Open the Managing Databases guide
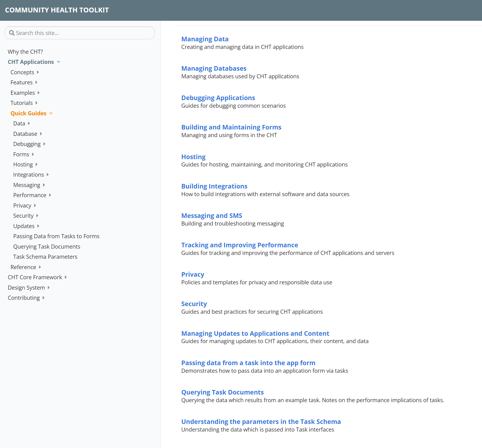482x448 pixels. (x=213, y=68)
